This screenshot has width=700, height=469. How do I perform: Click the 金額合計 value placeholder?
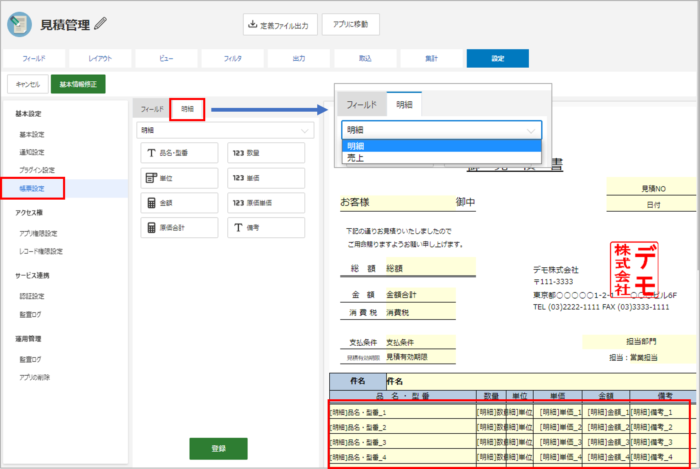click(x=421, y=295)
